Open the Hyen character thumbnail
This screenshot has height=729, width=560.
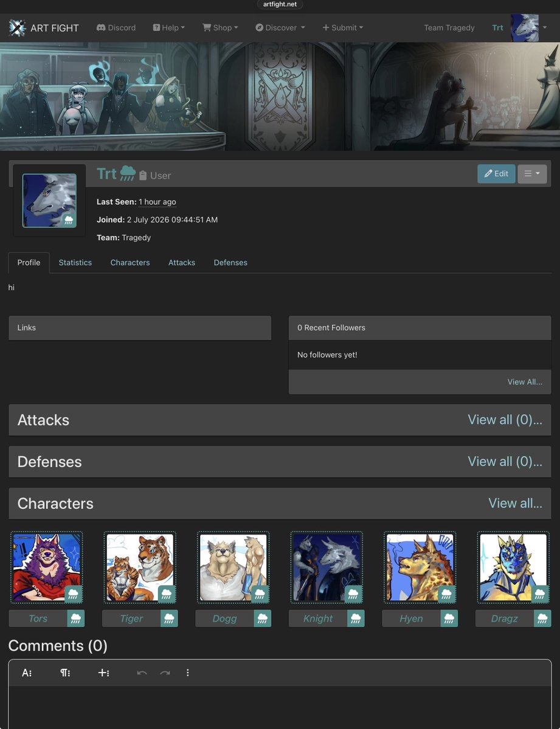click(x=420, y=568)
